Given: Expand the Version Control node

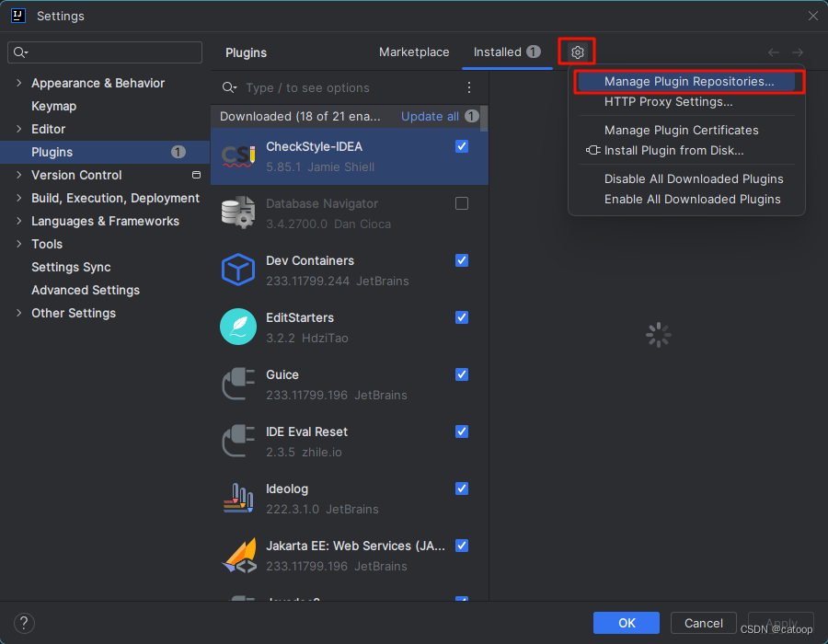Looking at the screenshot, I should click(x=19, y=175).
